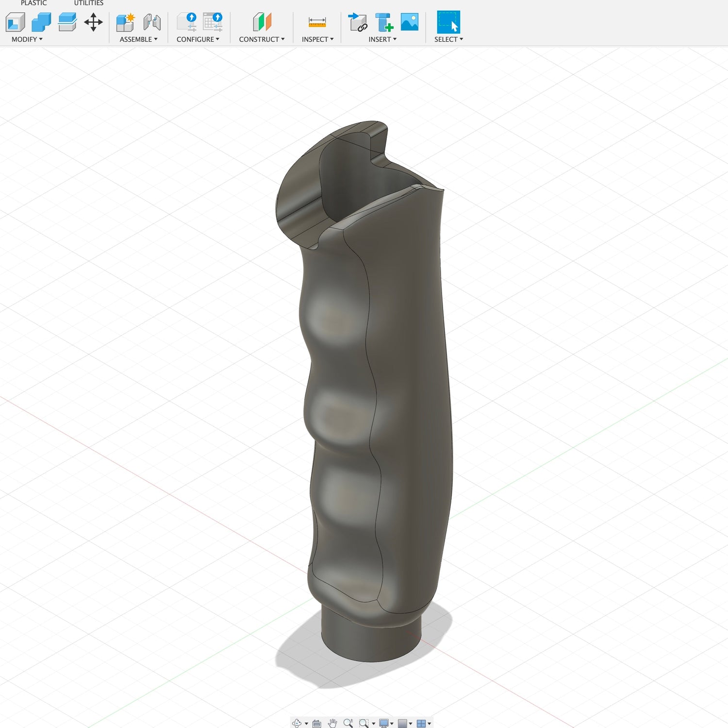
Task: Switch to the PLASTIC tab
Action: coord(34,3)
